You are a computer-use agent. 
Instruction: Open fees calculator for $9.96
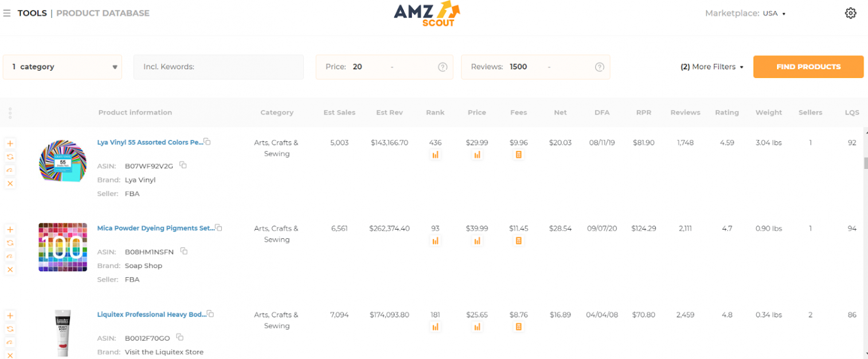click(518, 155)
